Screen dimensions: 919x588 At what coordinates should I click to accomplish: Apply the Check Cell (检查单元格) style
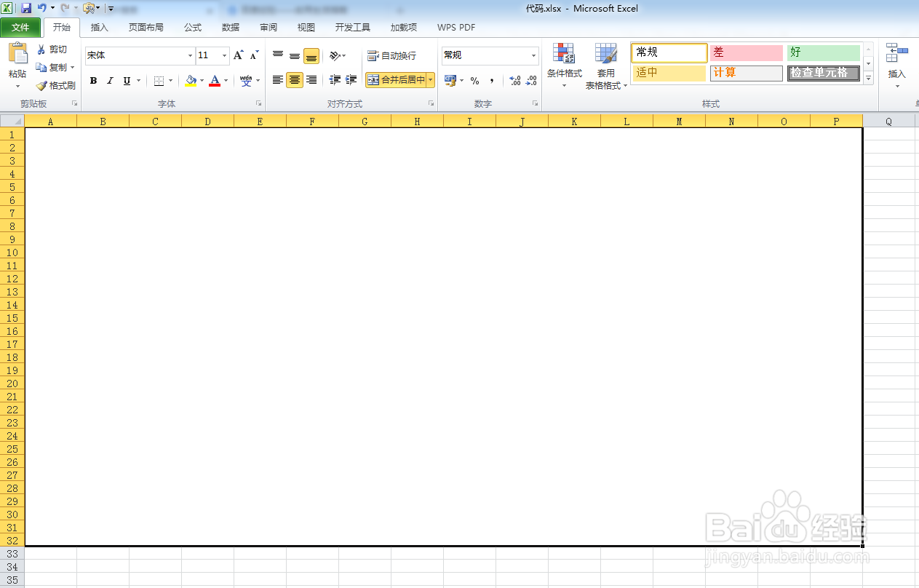[824, 73]
